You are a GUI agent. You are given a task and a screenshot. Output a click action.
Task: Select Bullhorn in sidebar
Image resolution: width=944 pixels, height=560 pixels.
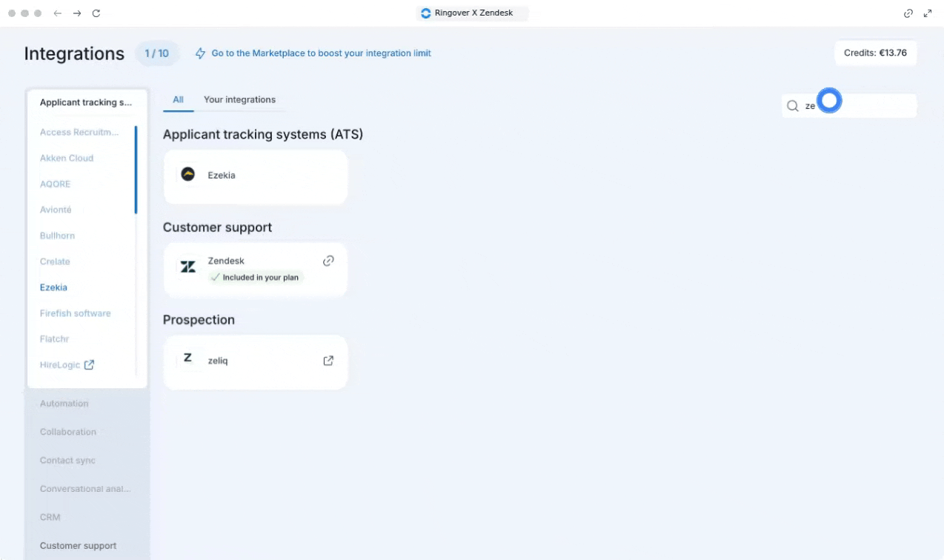coord(57,236)
